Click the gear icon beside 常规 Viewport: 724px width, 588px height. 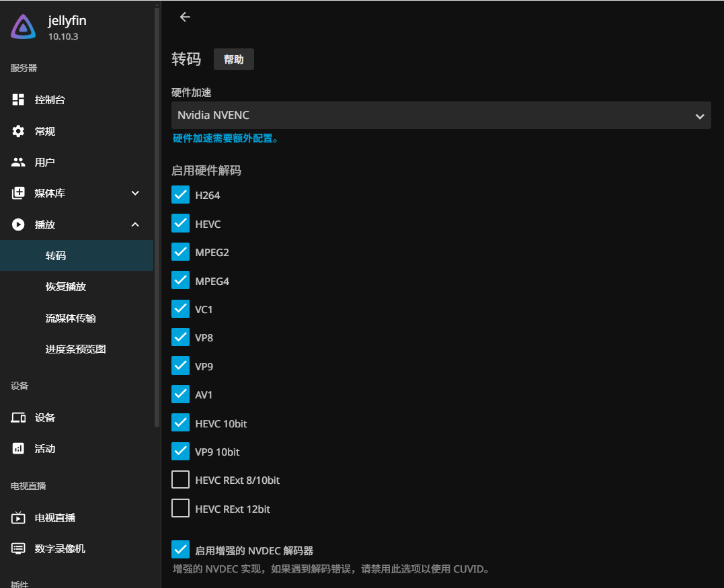(x=18, y=131)
